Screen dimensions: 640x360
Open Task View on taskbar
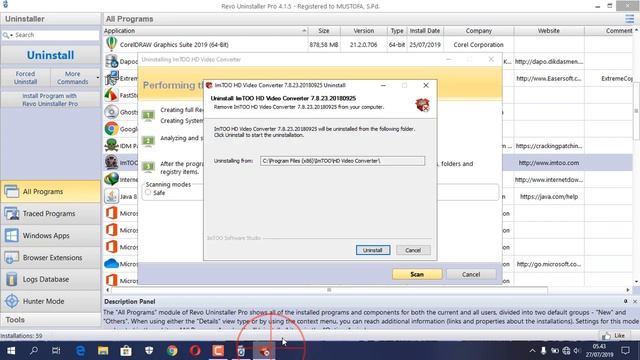coord(56,351)
